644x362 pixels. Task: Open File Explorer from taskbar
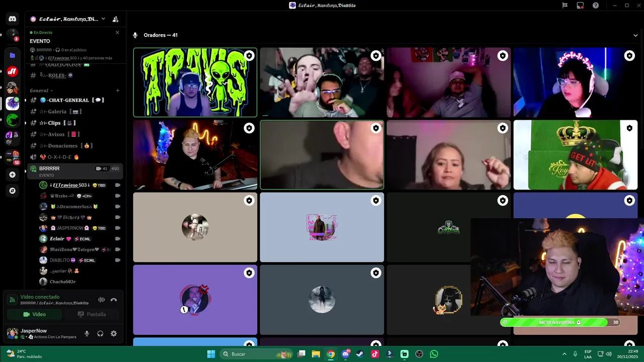click(x=316, y=354)
